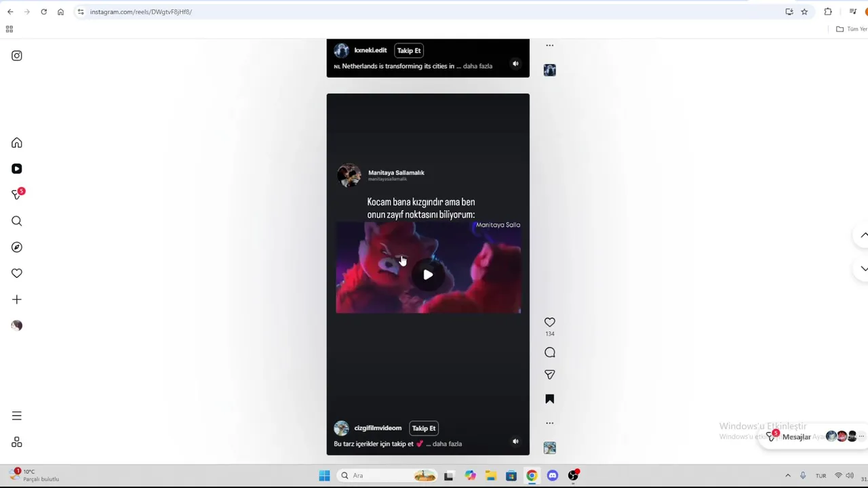Click cizgifilmvideom profile picture

(x=341, y=428)
